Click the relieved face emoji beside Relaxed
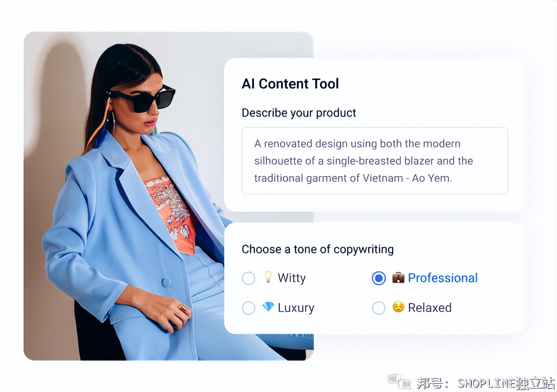The image size is (557, 392). click(x=398, y=307)
